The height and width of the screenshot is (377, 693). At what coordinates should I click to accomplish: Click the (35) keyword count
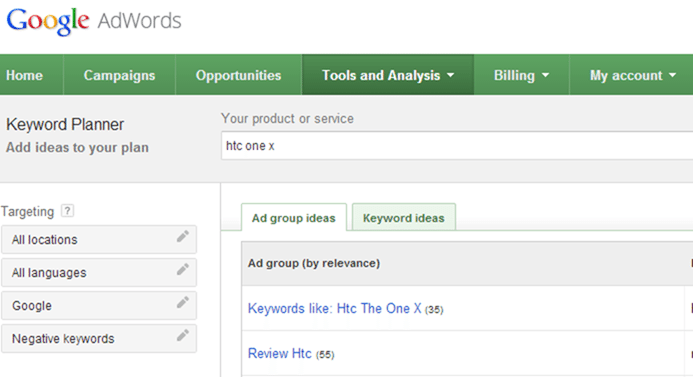point(434,310)
